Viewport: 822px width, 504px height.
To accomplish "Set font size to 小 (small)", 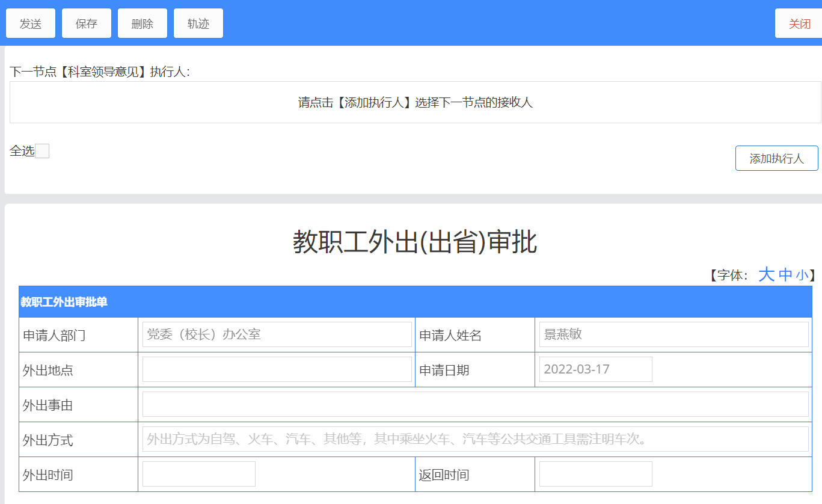I will pyautogui.click(x=802, y=275).
